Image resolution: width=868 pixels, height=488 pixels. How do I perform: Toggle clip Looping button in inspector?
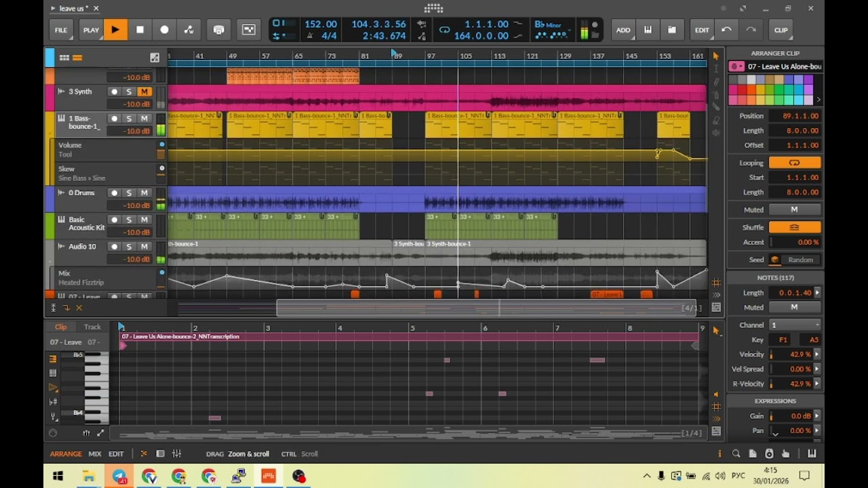point(794,163)
